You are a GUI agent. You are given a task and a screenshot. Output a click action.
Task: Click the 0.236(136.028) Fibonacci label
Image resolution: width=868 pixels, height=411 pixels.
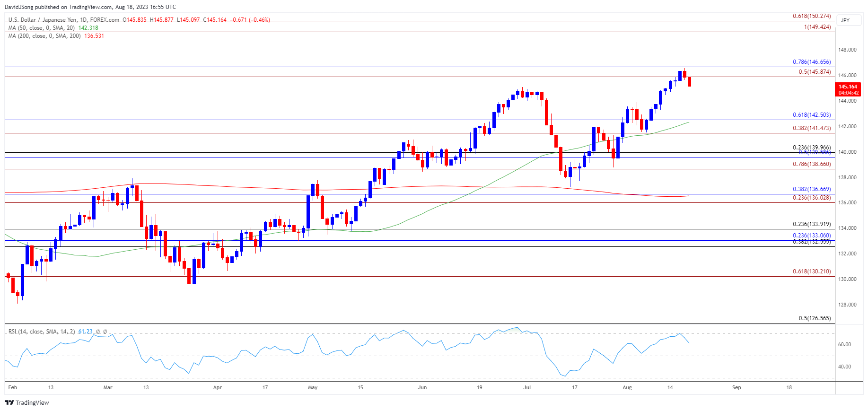tap(812, 198)
